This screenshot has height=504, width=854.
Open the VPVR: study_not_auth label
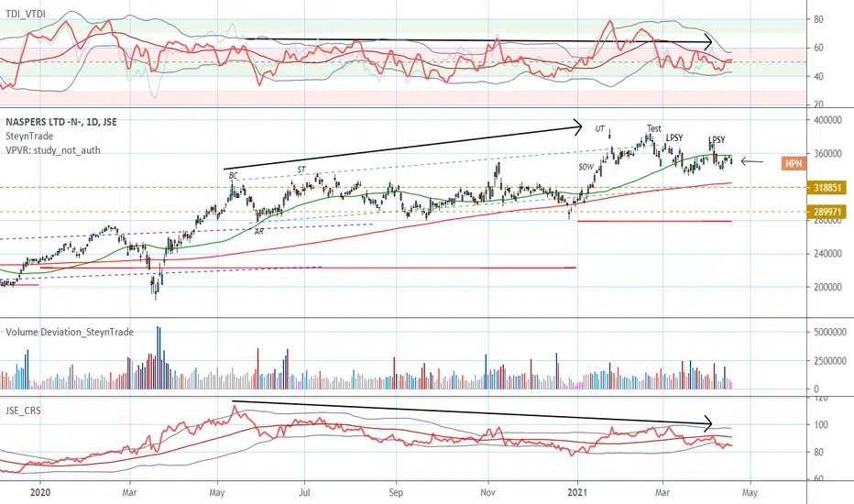pos(53,150)
